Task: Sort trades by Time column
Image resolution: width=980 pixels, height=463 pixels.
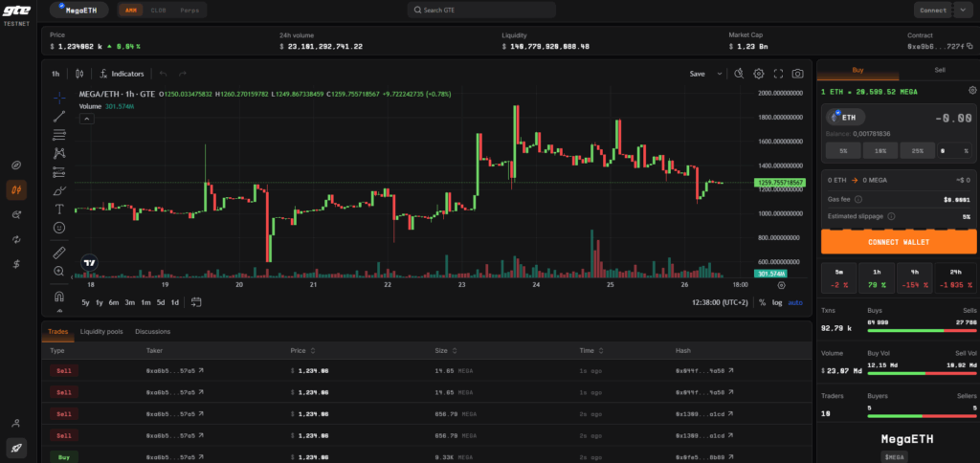Action: pos(590,351)
